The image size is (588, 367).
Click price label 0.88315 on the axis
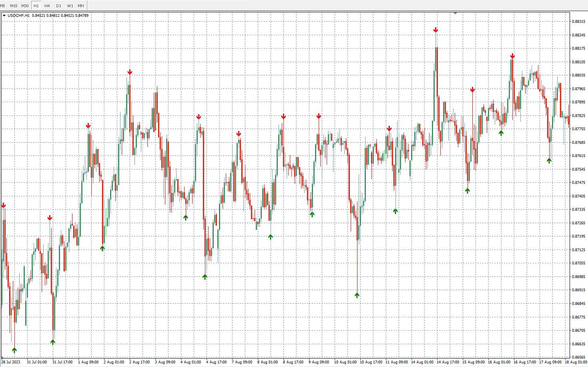578,22
